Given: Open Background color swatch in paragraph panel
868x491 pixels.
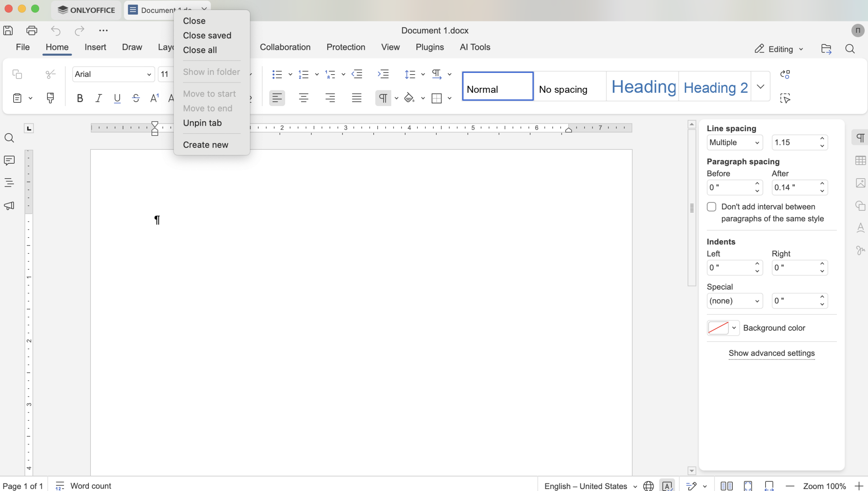Looking at the screenshot, I should click(x=723, y=328).
